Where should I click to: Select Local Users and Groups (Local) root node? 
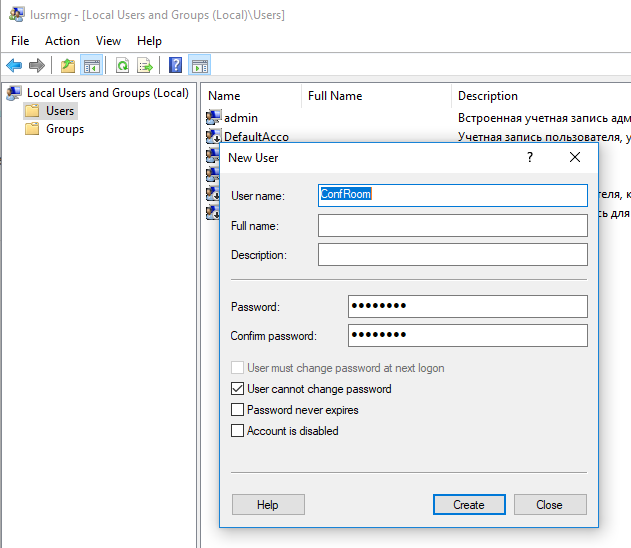[x=107, y=93]
